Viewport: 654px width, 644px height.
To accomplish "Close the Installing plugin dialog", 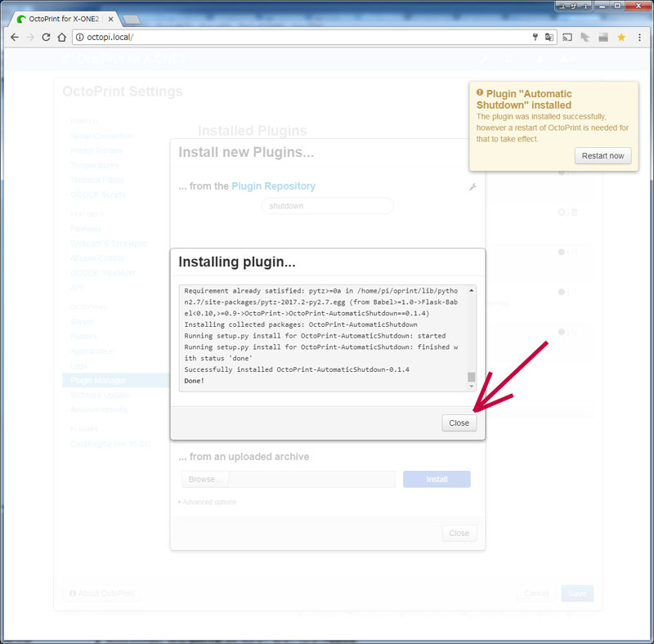I will click(459, 423).
